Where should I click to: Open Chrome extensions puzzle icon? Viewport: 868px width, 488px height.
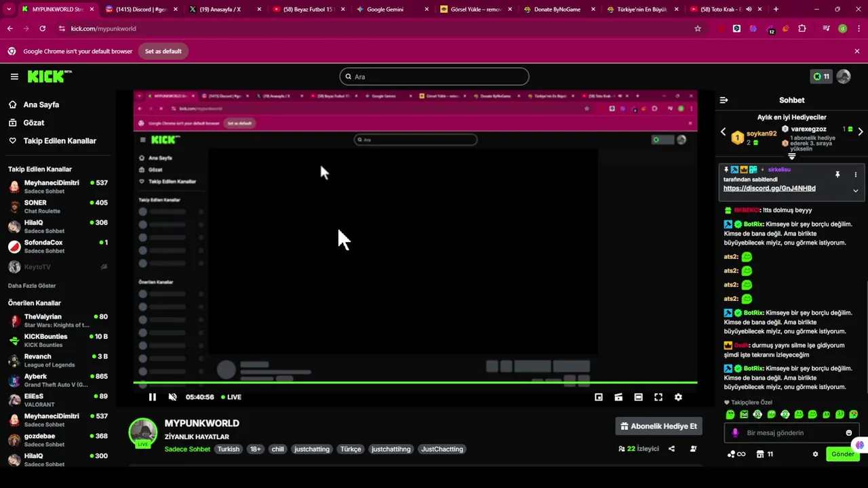pyautogui.click(x=802, y=28)
